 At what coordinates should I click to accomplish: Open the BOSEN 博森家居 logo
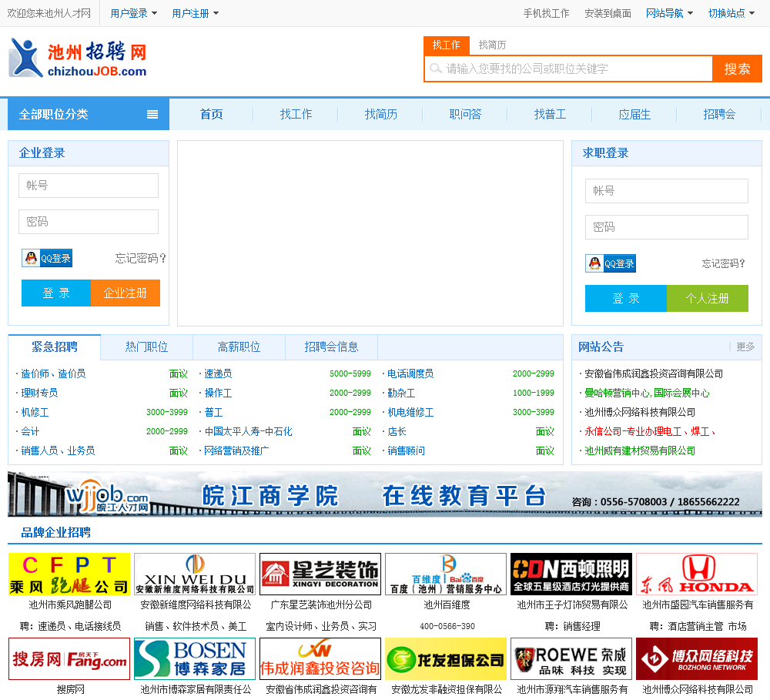(195, 658)
